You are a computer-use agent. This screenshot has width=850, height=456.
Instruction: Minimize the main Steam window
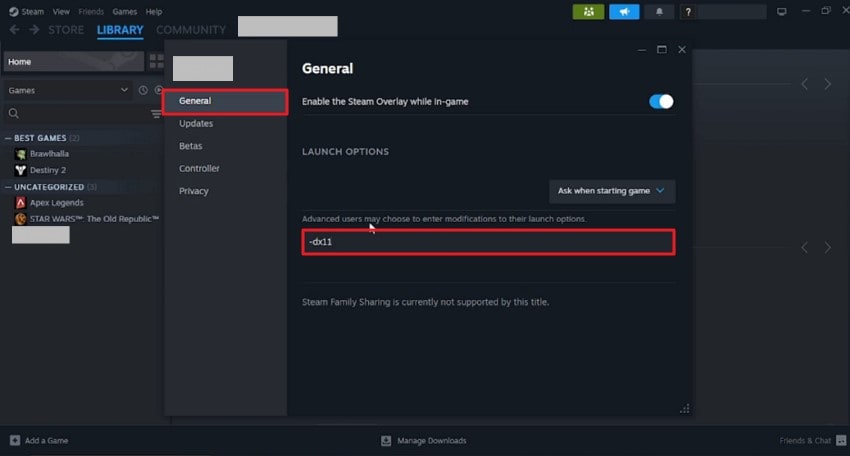[x=806, y=11]
